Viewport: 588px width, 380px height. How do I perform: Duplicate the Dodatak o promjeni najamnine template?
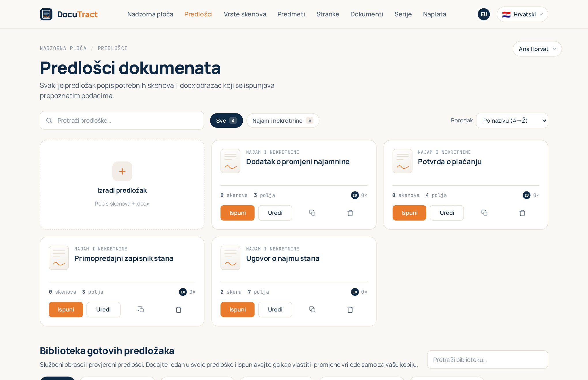tap(312, 213)
